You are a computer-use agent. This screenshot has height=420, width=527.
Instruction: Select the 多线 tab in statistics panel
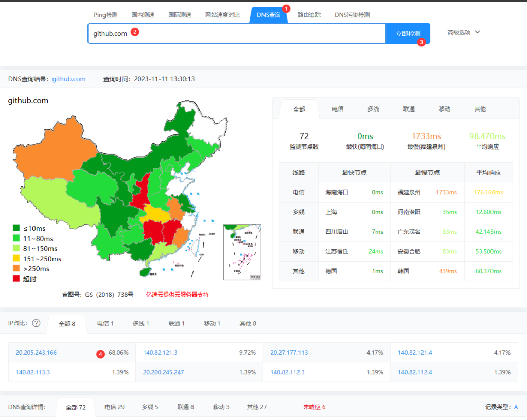click(x=374, y=109)
